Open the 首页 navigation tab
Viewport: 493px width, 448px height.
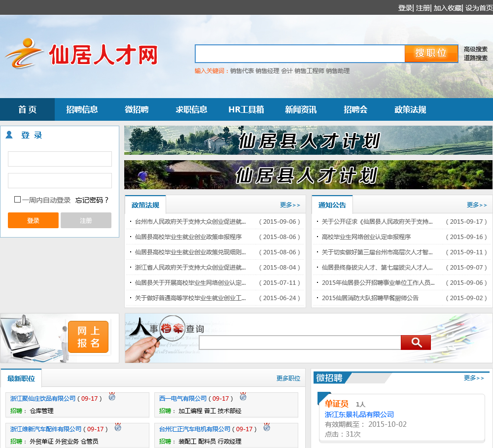[27, 109]
